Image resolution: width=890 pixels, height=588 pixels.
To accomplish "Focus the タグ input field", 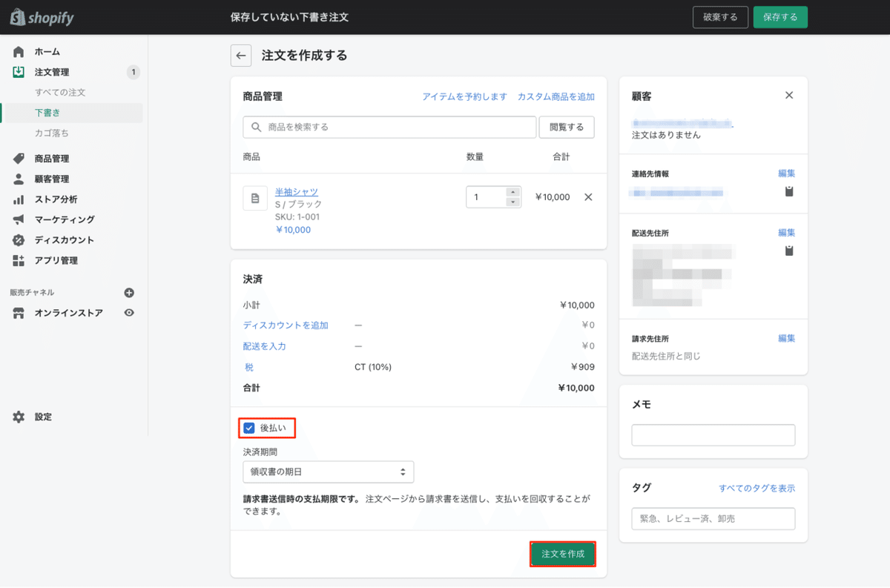I will point(713,519).
